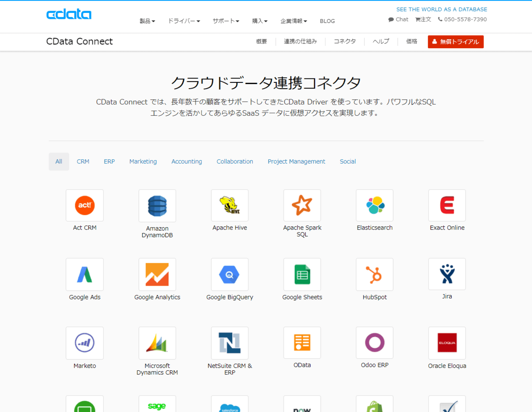The height and width of the screenshot is (412, 532).
Task: Click SEE THE WORLD AS A DATABASE tagline
Action: [x=442, y=9]
